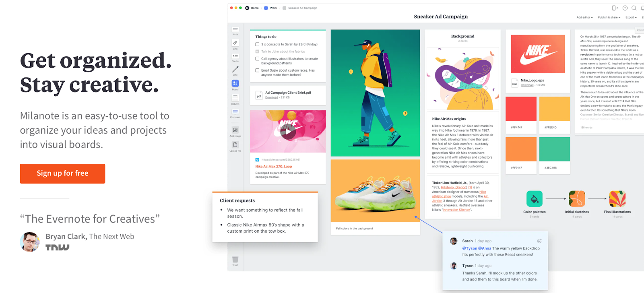This screenshot has width=644, height=293.
Task: Open the Initial sketches board icon
Action: click(x=577, y=199)
